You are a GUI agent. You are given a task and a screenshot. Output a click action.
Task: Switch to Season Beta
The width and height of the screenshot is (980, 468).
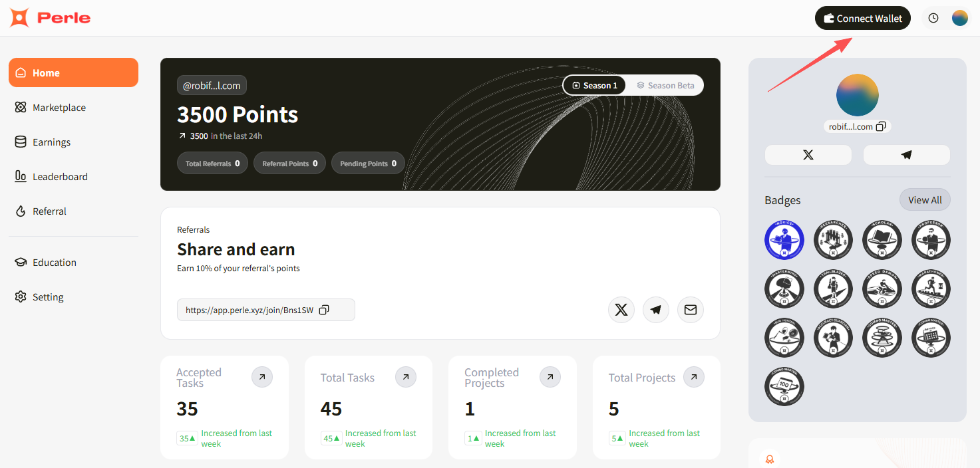pos(665,84)
